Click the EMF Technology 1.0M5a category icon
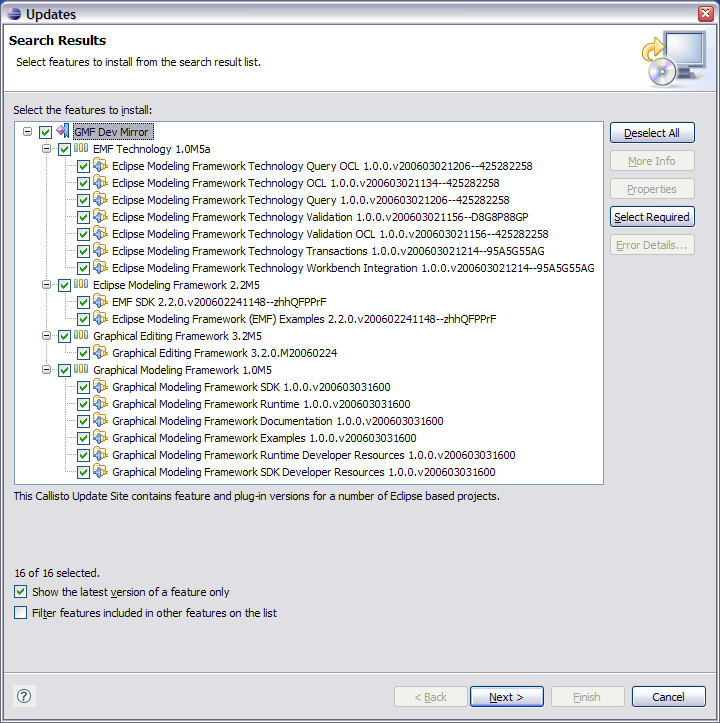The image size is (720, 723). click(x=81, y=148)
